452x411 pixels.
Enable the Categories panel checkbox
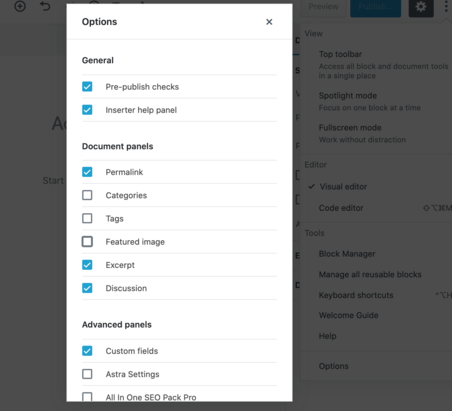pos(87,195)
